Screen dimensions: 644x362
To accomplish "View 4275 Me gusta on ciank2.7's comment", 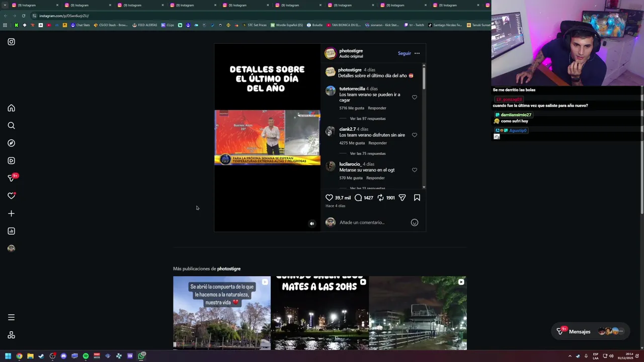I will (x=352, y=143).
